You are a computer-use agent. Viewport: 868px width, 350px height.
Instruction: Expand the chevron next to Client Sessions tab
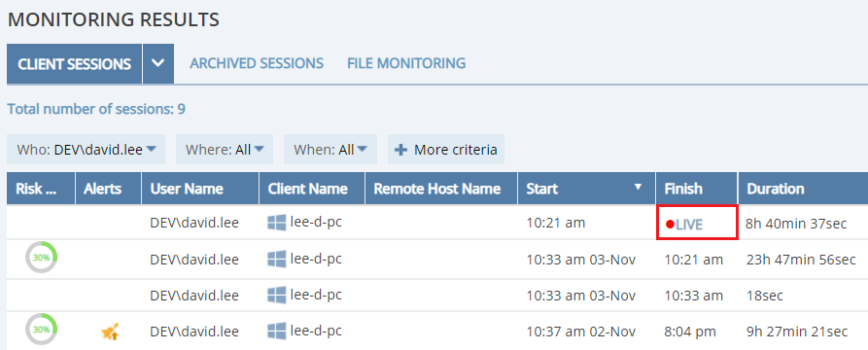click(x=158, y=64)
